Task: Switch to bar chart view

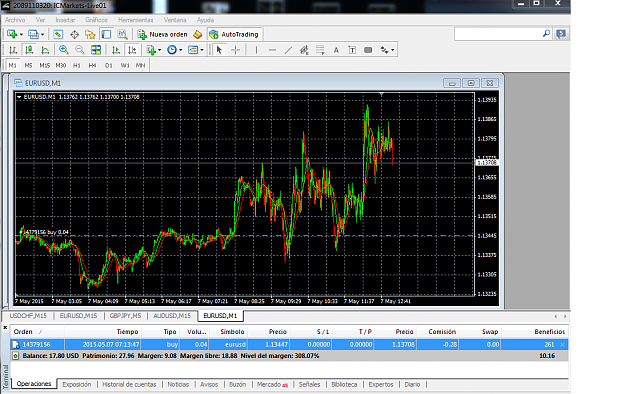Action: (x=13, y=50)
